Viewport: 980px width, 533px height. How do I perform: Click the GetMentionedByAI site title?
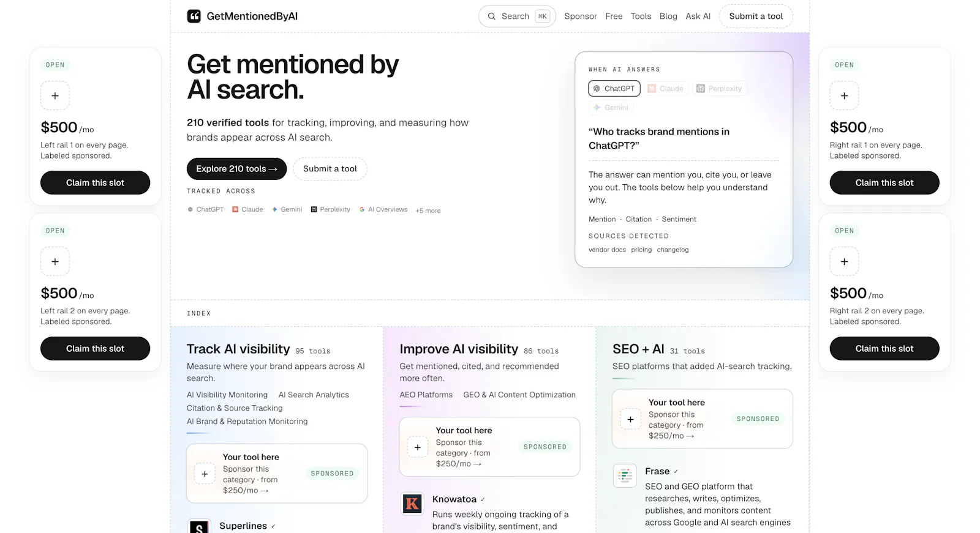252,17
